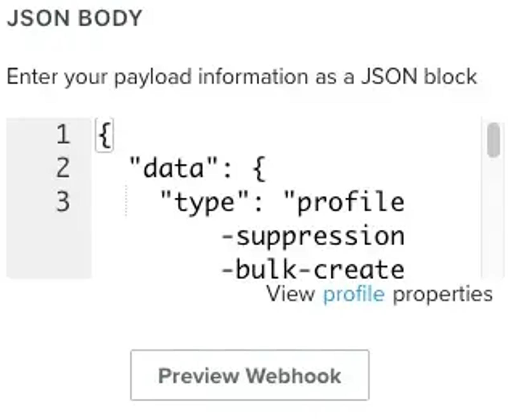
Task: Place cursor at the opening brace on line 1
Action: 104,135
